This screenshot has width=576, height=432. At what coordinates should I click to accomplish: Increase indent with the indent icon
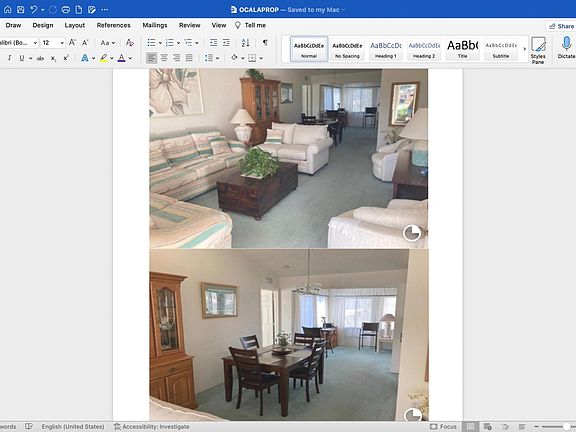226,43
